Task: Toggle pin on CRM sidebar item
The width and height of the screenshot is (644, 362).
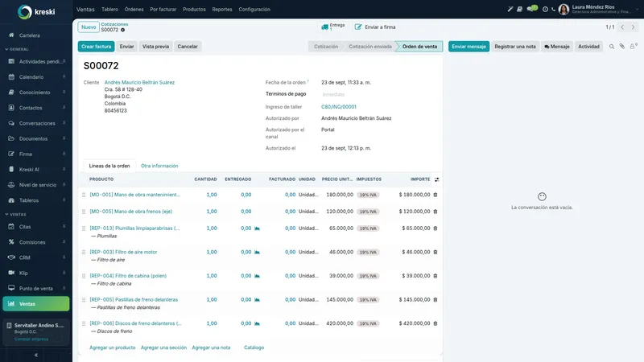Action: [x=64, y=257]
